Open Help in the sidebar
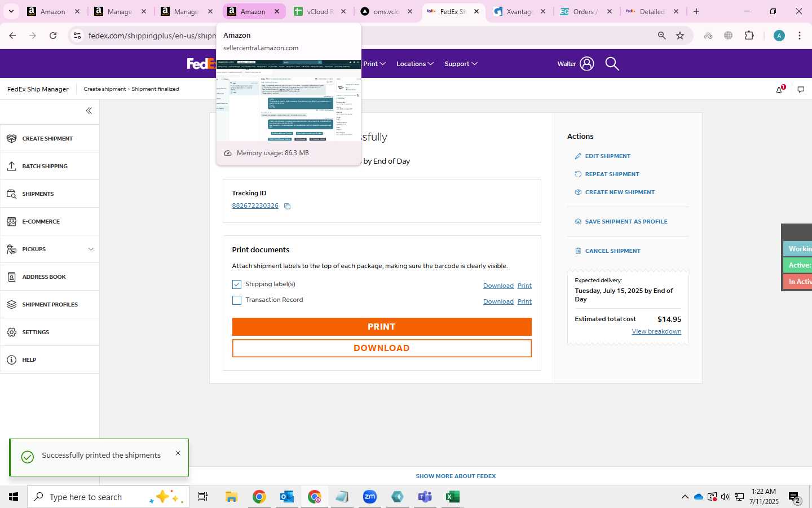This screenshot has height=508, width=812. [x=50, y=360]
